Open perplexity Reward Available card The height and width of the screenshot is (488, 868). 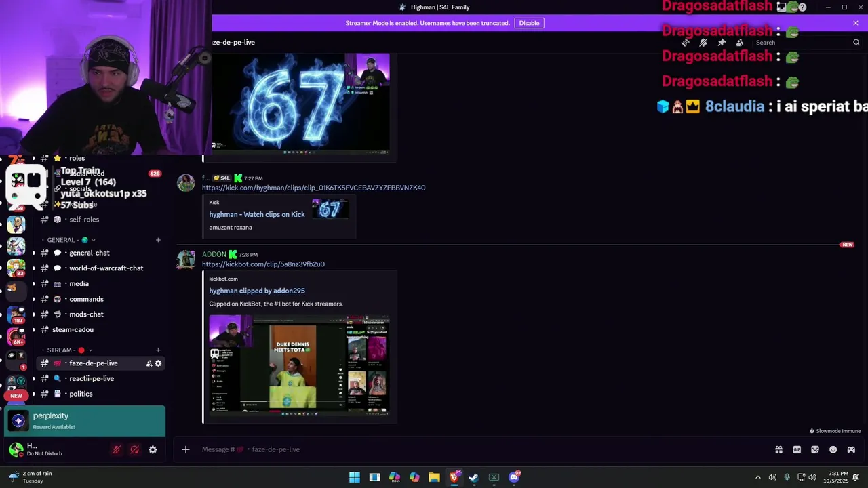(x=85, y=421)
